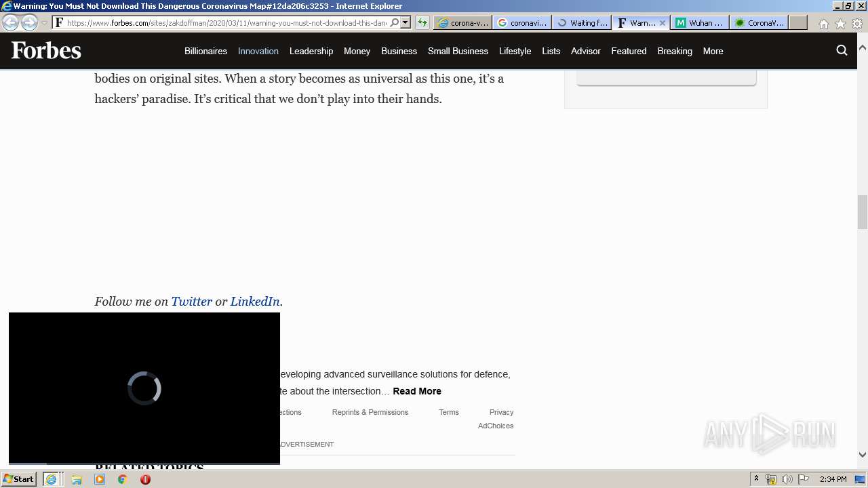
Task: Click the 2:34 PM clock
Action: pyautogui.click(x=833, y=479)
